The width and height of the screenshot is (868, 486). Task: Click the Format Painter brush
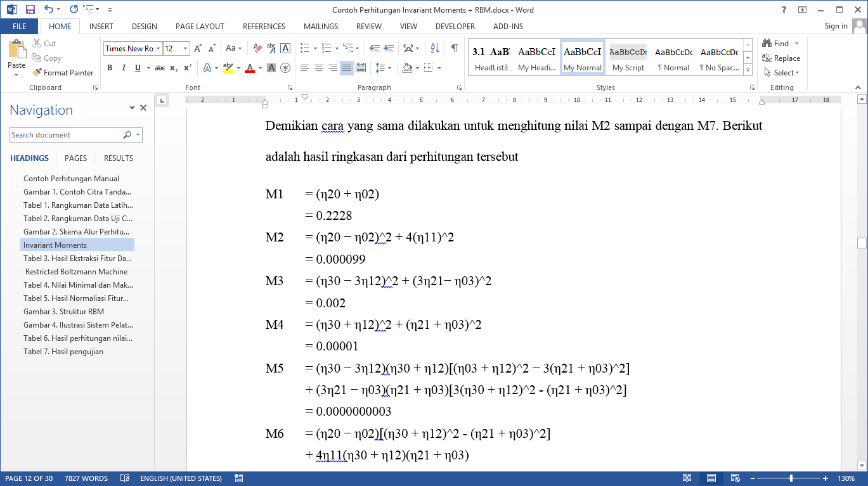click(x=62, y=73)
